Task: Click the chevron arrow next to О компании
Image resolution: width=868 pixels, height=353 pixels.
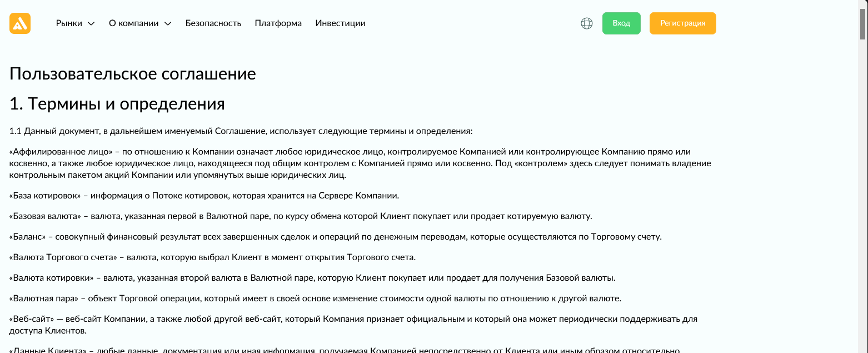Action: tap(167, 23)
